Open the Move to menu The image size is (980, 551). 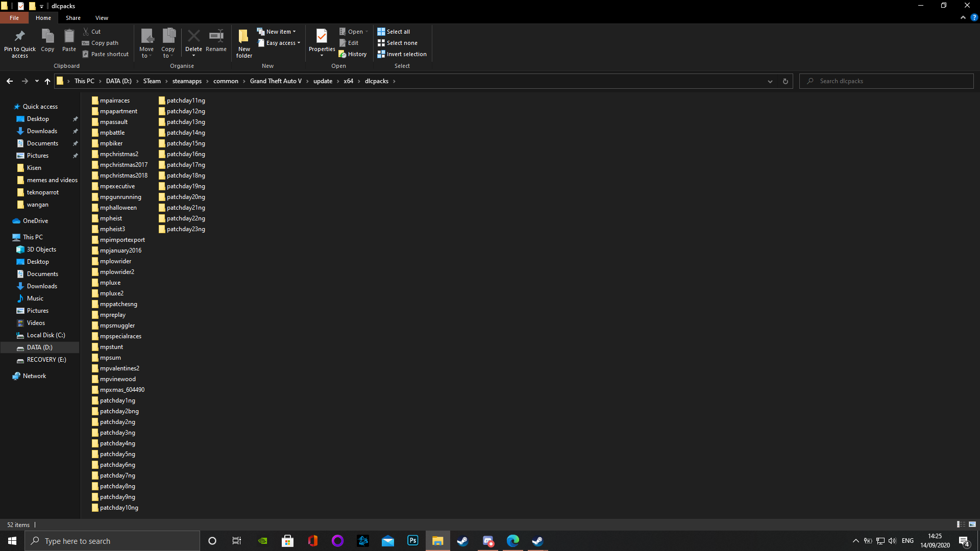coord(146,43)
